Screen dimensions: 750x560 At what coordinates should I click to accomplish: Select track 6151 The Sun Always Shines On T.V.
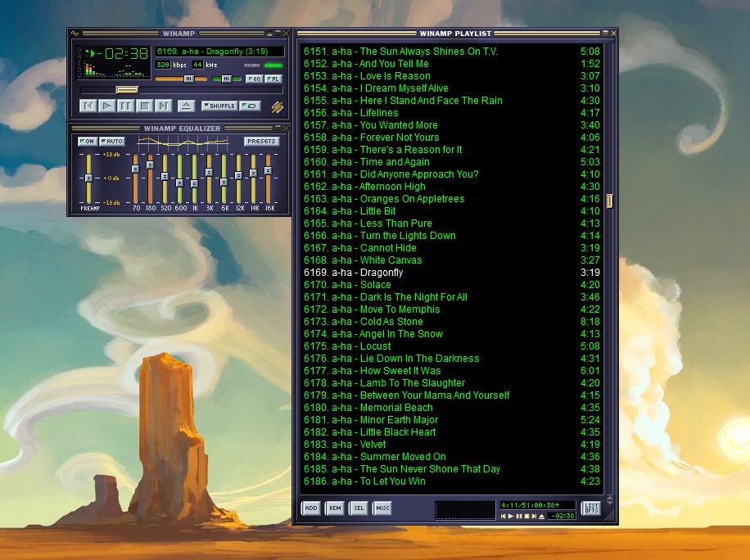(x=451, y=52)
